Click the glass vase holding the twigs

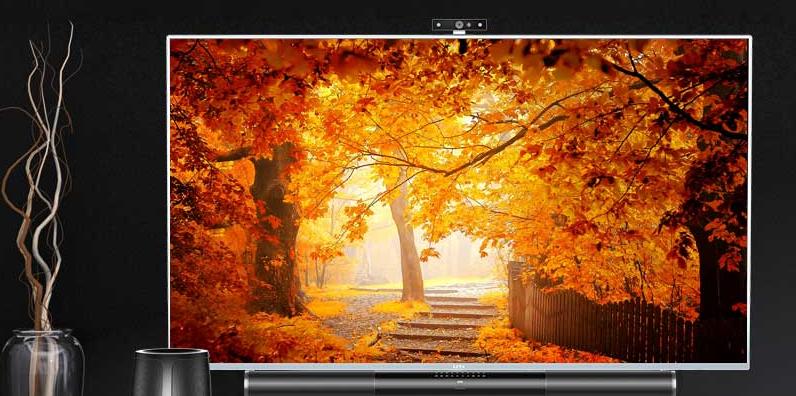43,362
